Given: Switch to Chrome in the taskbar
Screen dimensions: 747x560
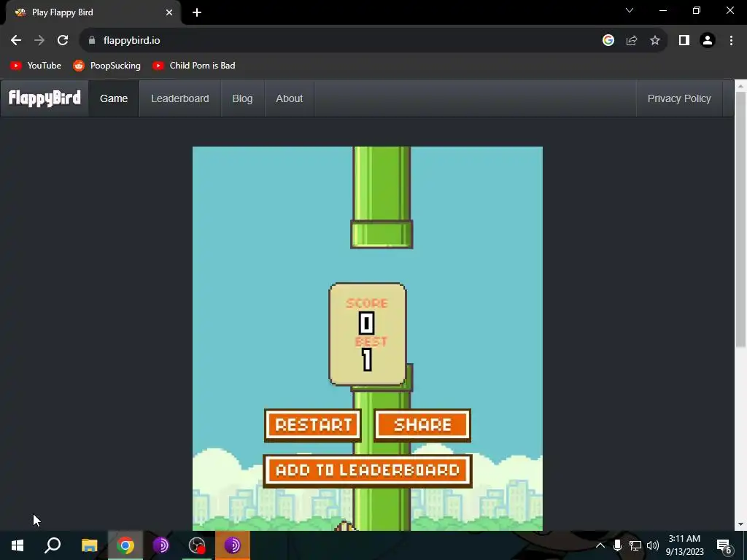Looking at the screenshot, I should [x=125, y=545].
